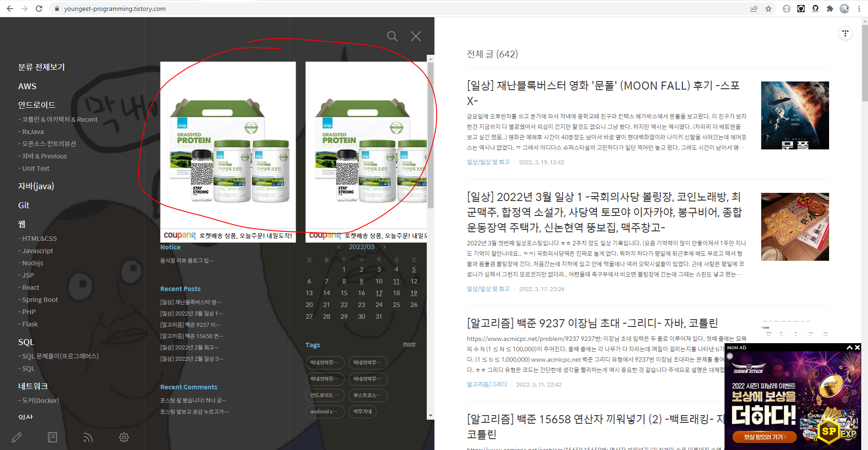Select the Unit Test subcategory
The height and width of the screenshot is (450, 868).
(x=34, y=168)
